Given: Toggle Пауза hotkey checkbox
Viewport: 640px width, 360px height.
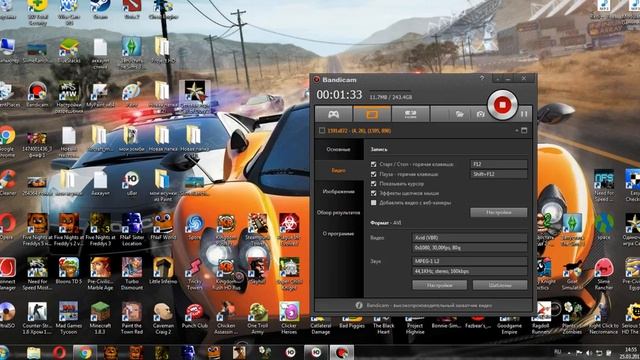Looking at the screenshot, I should pyautogui.click(x=373, y=174).
